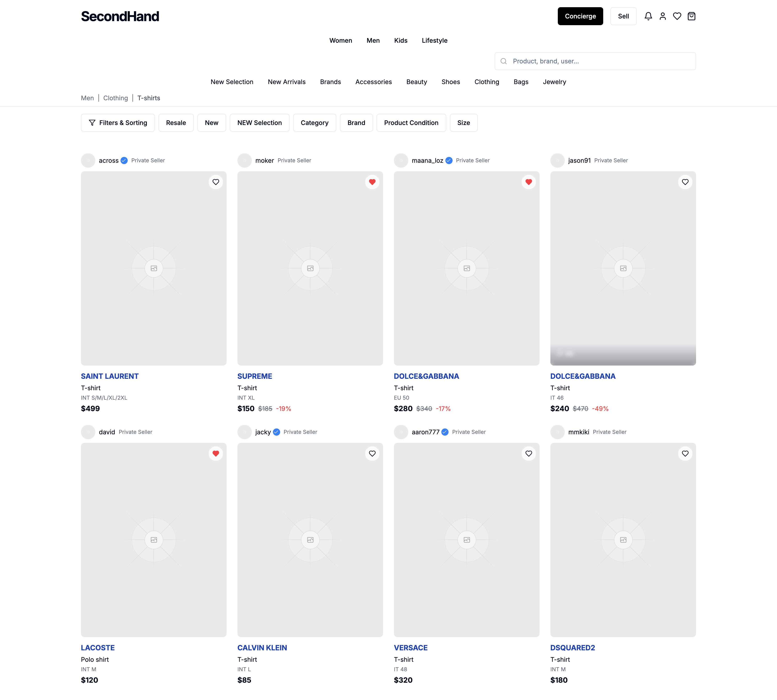Unfavorite the Lacoste polo shirt

[x=216, y=453]
